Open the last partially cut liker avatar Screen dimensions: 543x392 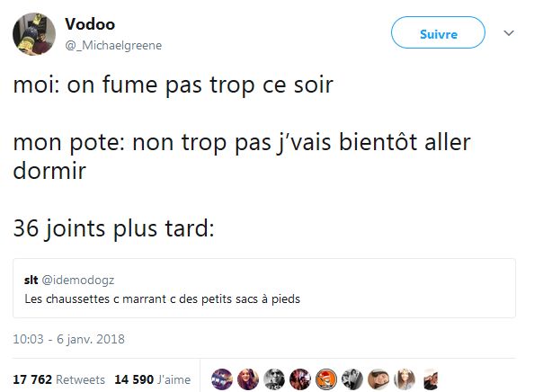(x=431, y=379)
